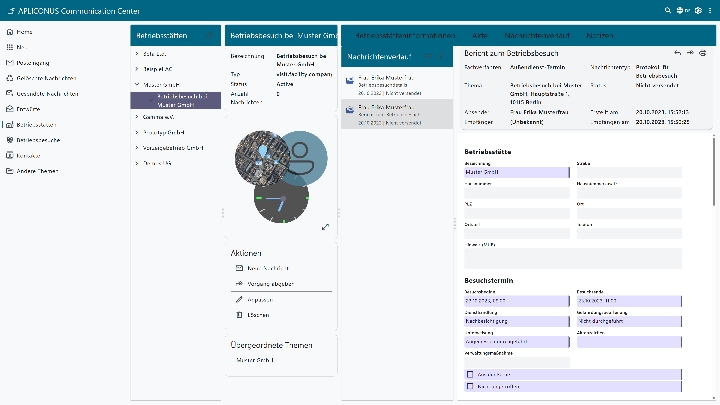Click the empty Ort input field
The height and width of the screenshot is (405, 720).
[x=629, y=213]
